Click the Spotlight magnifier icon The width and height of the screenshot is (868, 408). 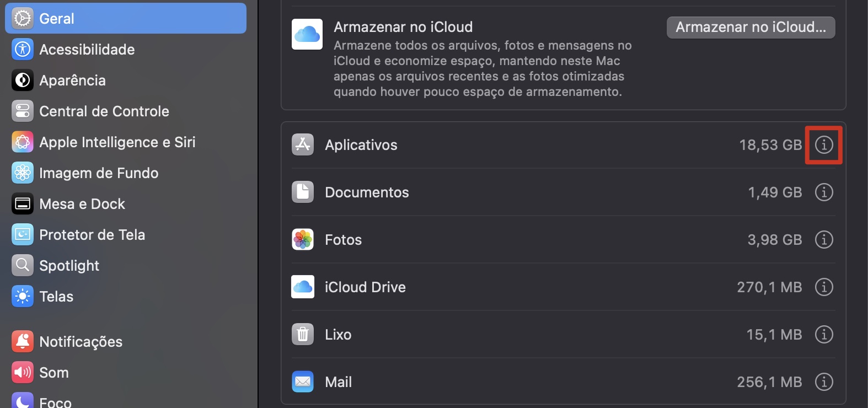[23, 265]
